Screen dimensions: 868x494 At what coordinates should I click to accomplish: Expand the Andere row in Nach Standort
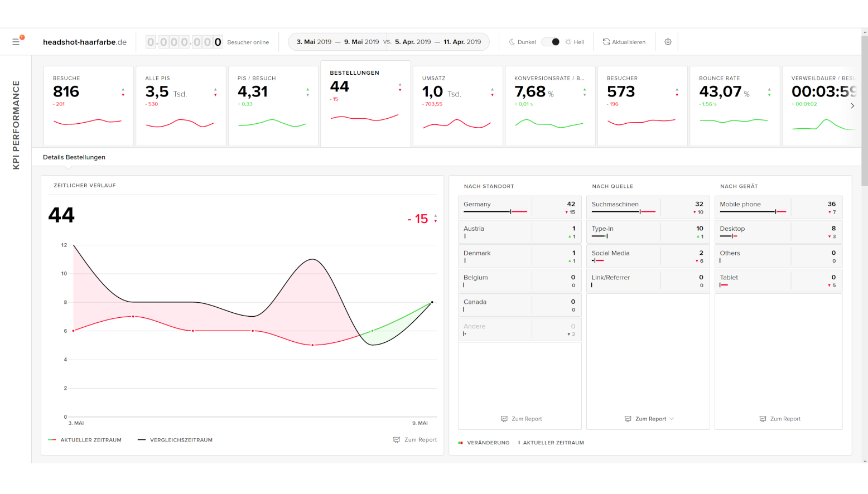pos(520,330)
